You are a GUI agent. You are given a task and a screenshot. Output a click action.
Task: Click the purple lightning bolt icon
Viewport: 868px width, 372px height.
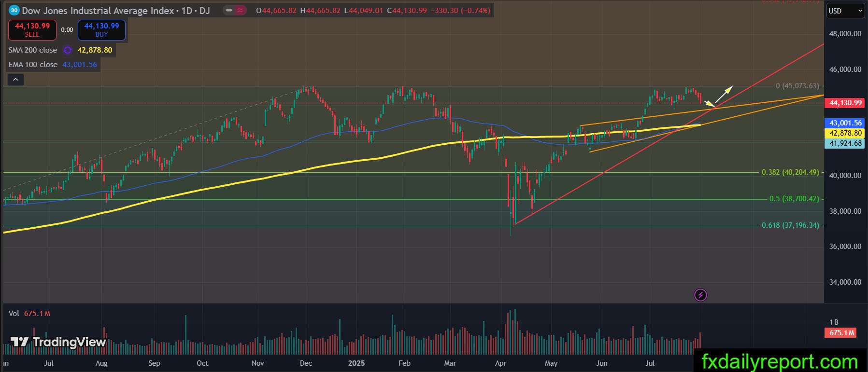pyautogui.click(x=700, y=295)
